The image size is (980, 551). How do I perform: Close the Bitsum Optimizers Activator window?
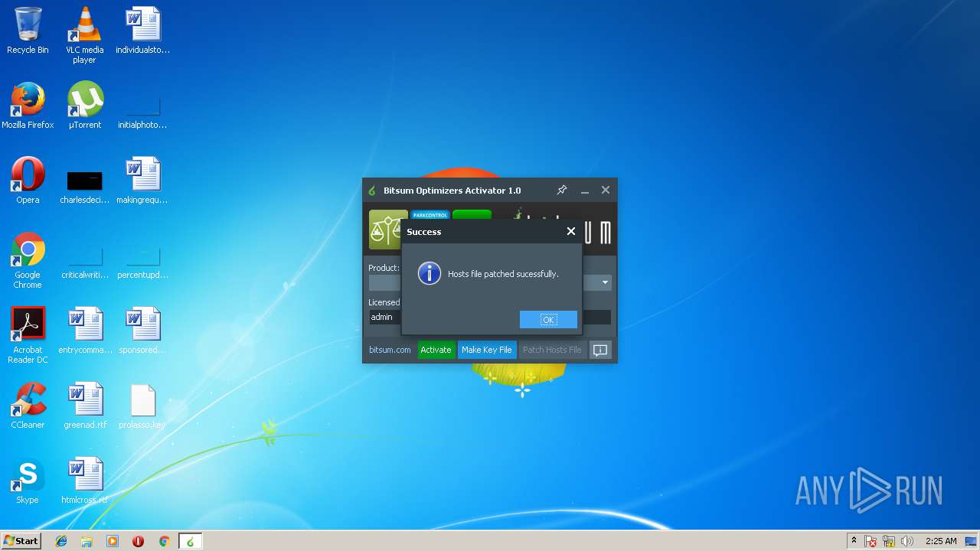click(606, 190)
